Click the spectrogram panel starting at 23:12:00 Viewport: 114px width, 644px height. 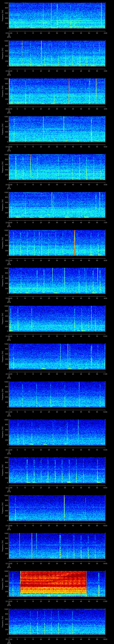(x=57, y=432)
